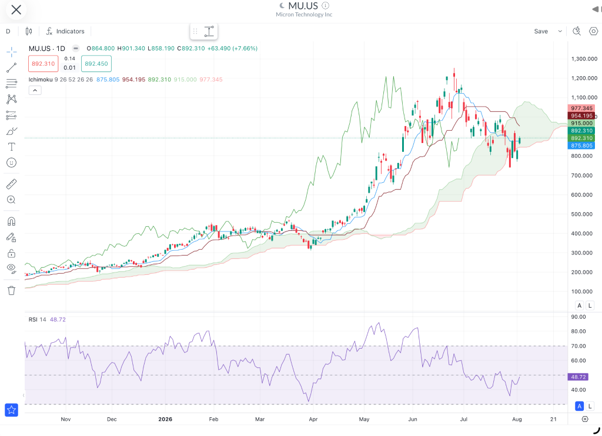
Task: Expand the Save layout dropdown arrow
Action: pos(560,31)
